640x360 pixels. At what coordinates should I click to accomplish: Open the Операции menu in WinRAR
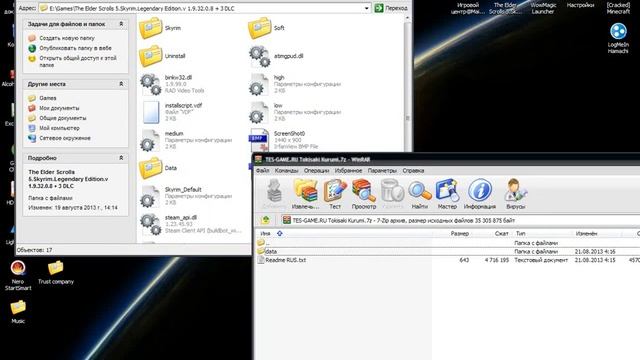click(316, 171)
